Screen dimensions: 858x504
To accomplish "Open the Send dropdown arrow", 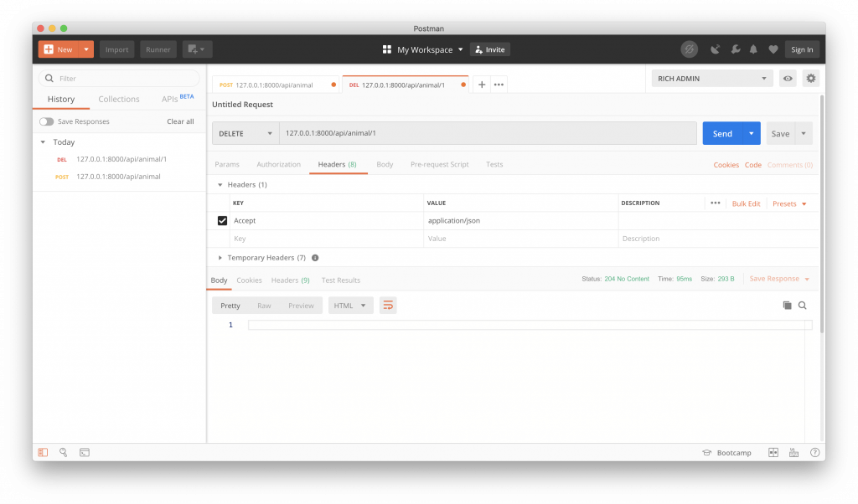I will coord(752,133).
